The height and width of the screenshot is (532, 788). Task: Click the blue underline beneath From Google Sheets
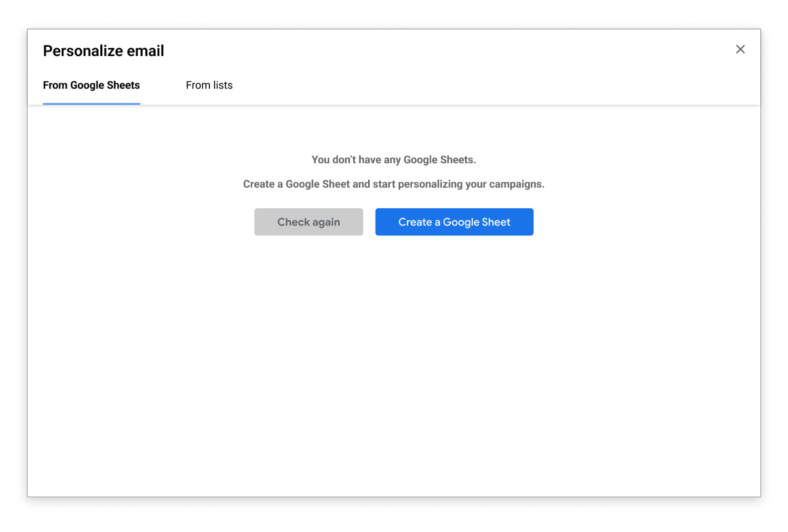click(91, 103)
